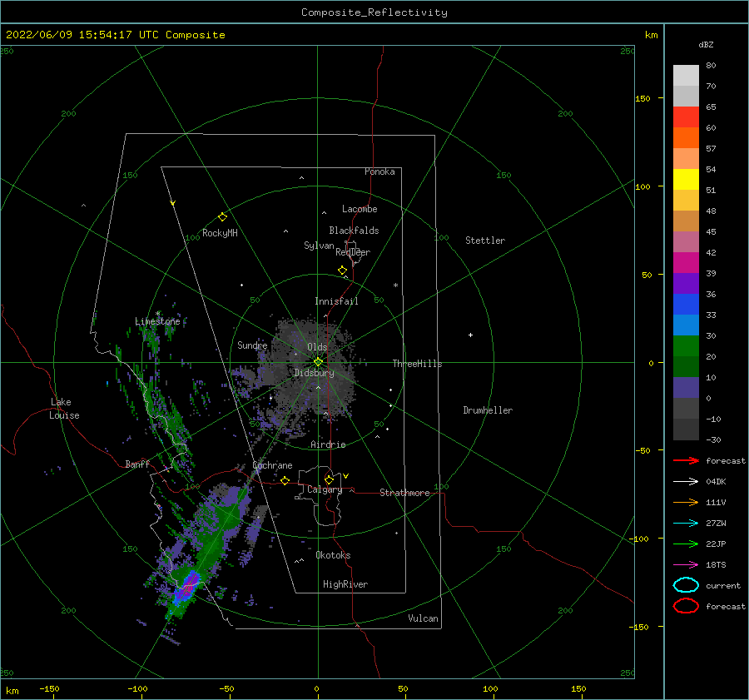Viewport: 749px width, 700px height.
Task: Click the ThreeHills label
Action: (418, 364)
